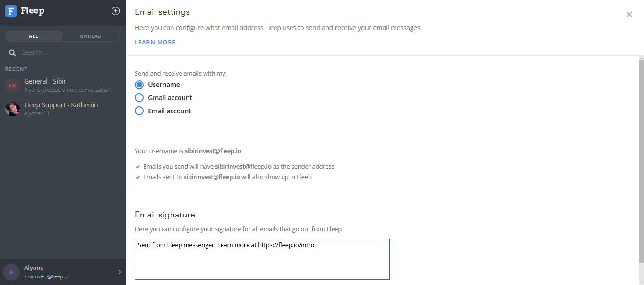Screen dimensions: 644x285
Task: Click the Alyona account name at bottom
Action: point(34,268)
